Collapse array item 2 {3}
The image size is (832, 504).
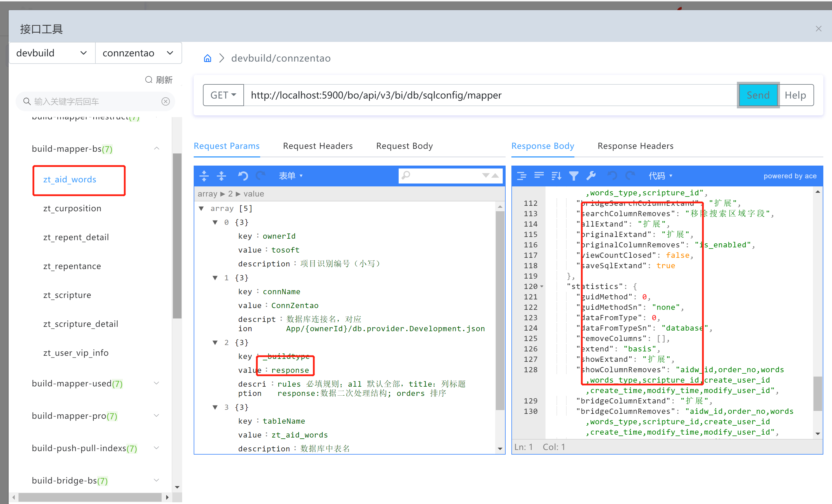pos(215,342)
